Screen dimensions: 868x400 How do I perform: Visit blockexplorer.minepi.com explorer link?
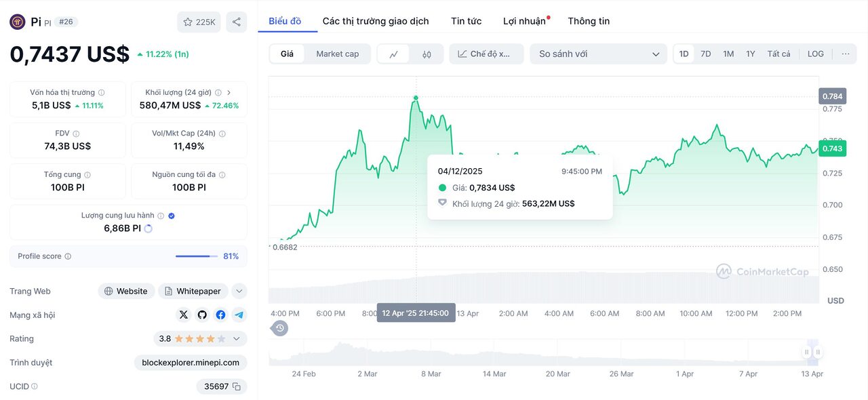point(191,363)
